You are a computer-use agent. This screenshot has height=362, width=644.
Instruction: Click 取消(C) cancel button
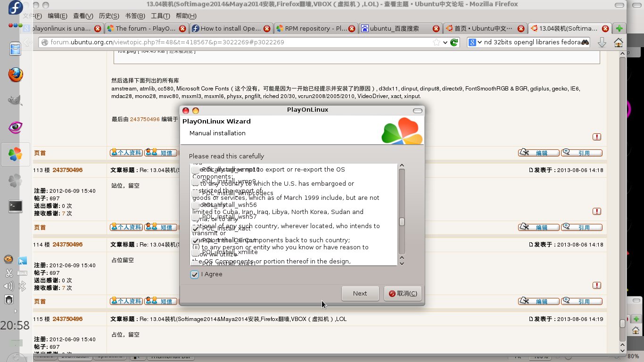403,293
